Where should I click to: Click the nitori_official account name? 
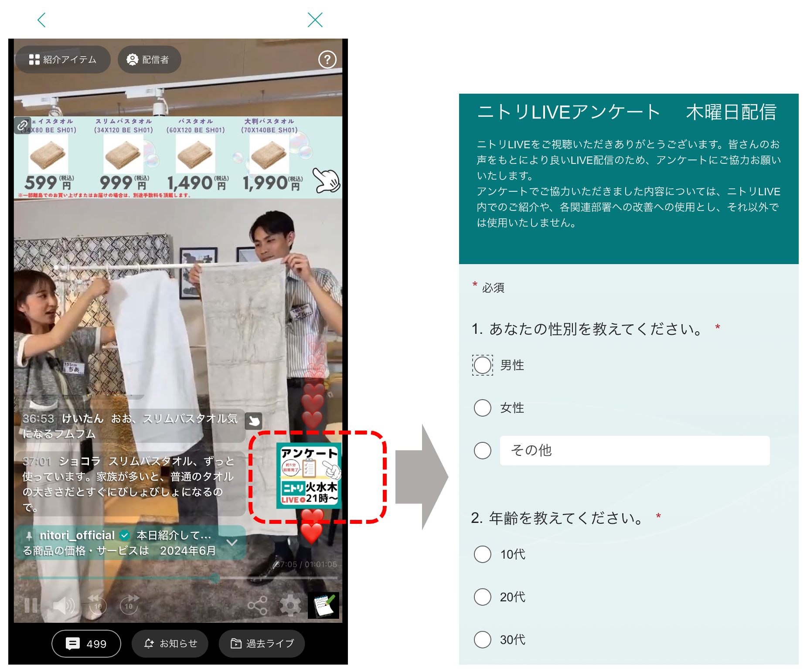77,535
